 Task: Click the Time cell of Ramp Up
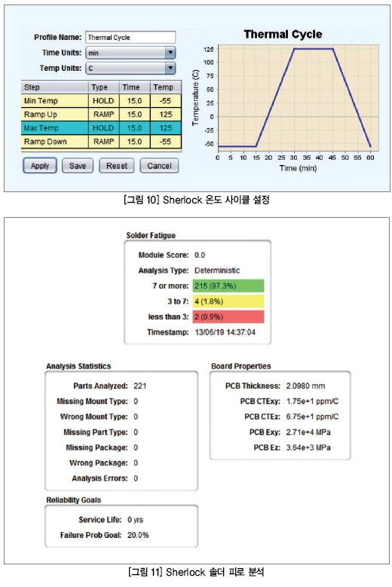[135, 115]
